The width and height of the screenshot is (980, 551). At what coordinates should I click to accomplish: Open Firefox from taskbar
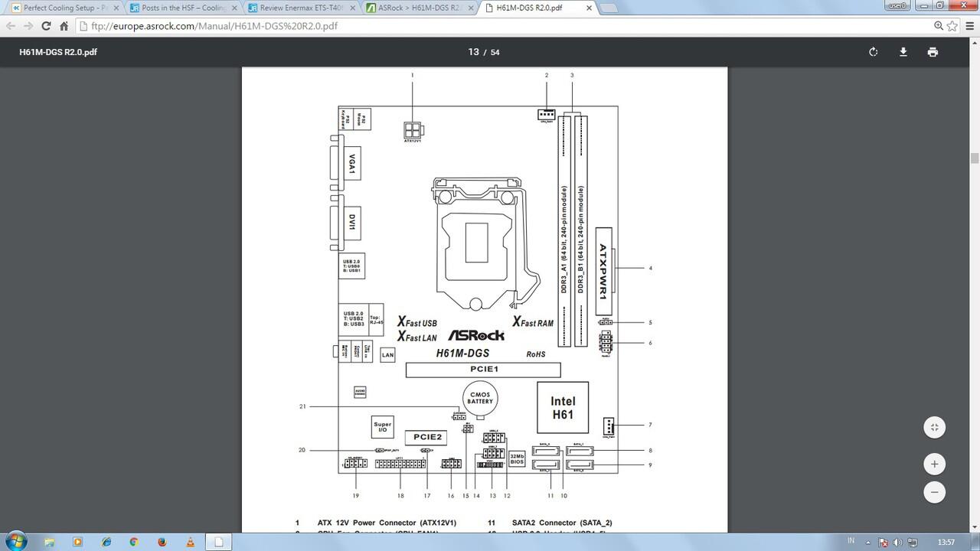[162, 542]
